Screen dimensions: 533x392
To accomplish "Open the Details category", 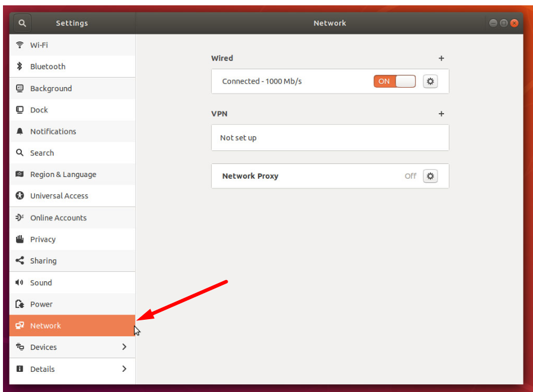I will point(72,369).
